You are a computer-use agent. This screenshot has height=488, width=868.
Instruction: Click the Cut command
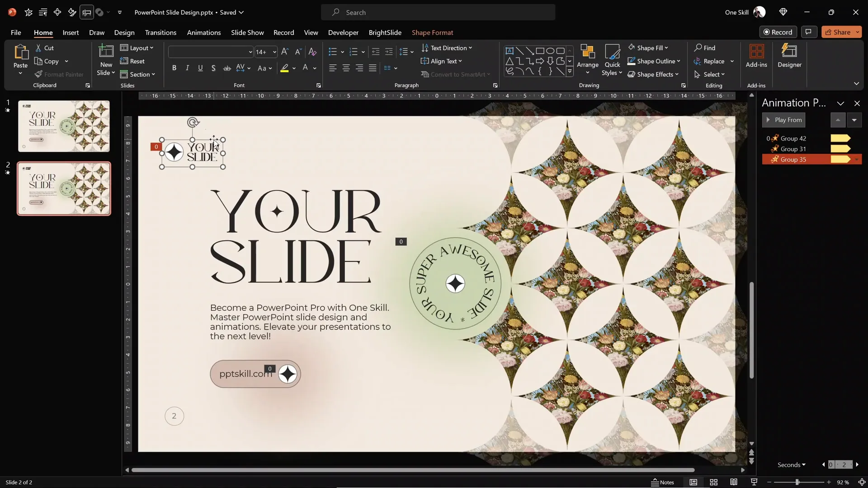coord(44,48)
